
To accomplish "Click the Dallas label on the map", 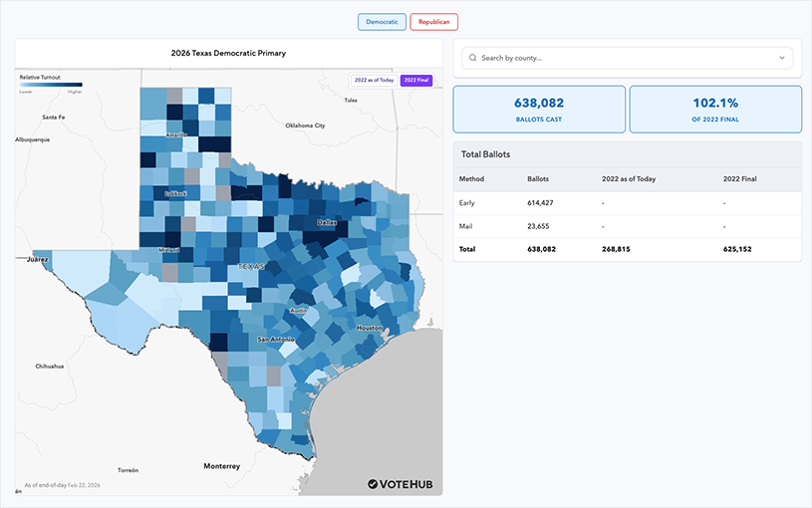I will tap(326, 222).
